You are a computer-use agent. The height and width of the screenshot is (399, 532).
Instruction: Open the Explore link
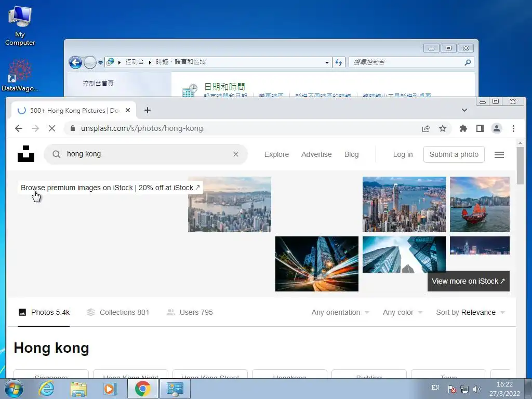pyautogui.click(x=276, y=154)
